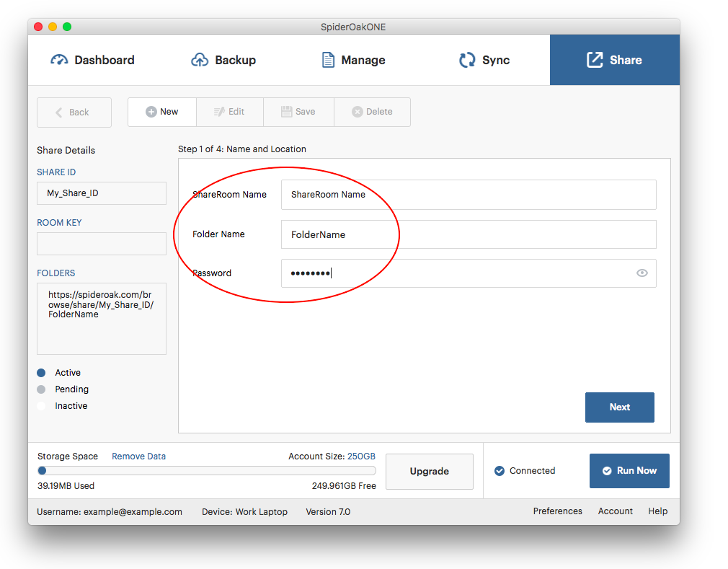Click the Share export icon

(595, 60)
